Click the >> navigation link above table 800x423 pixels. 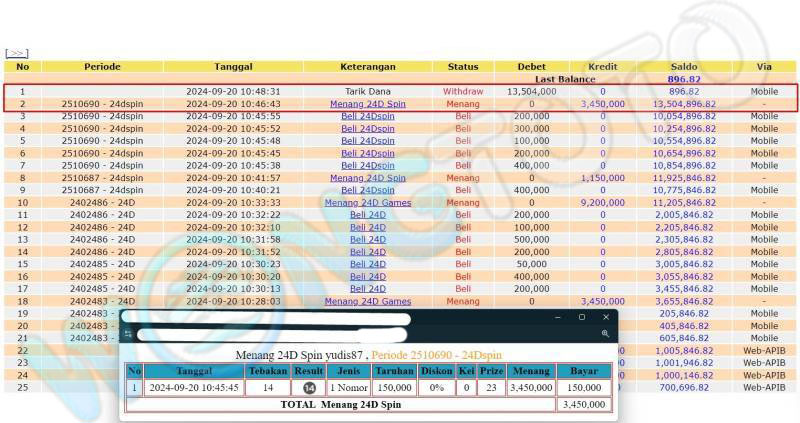coord(17,53)
